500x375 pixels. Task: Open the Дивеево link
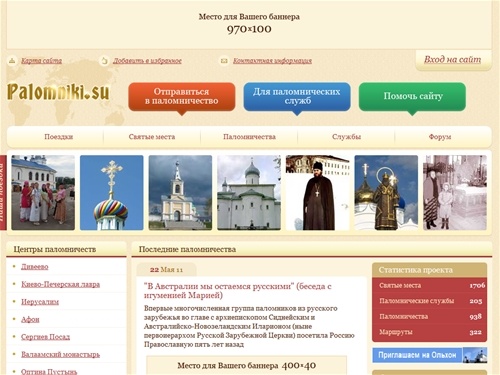(35, 267)
